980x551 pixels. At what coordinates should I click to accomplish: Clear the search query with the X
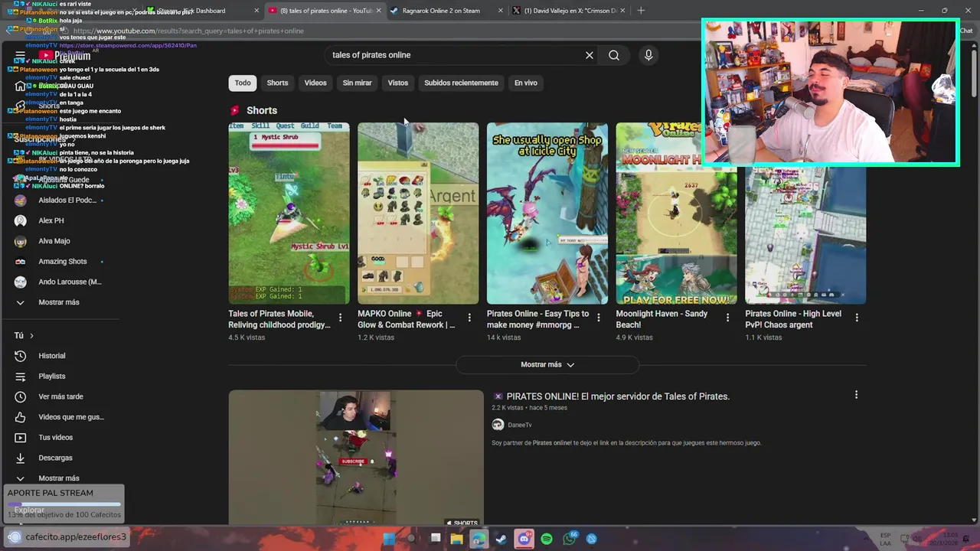[590, 55]
